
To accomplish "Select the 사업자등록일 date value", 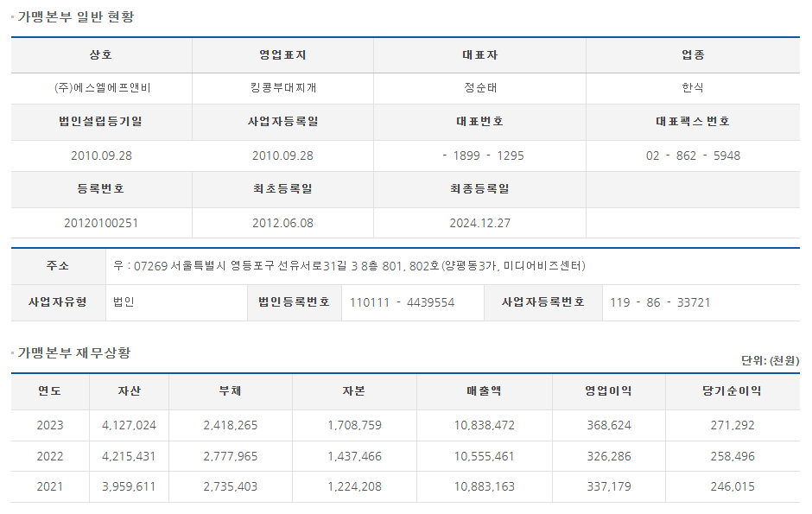I will click(282, 155).
